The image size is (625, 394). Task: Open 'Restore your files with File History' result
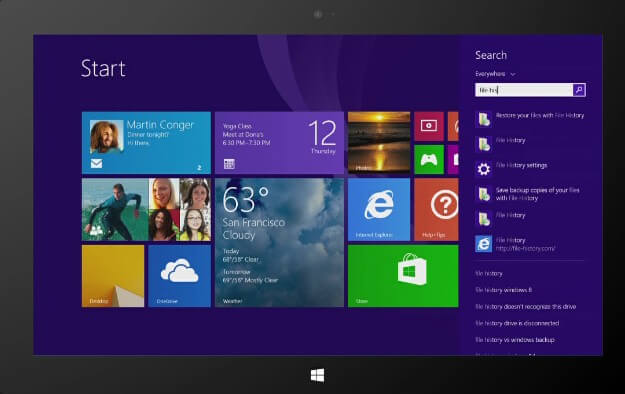click(530, 119)
